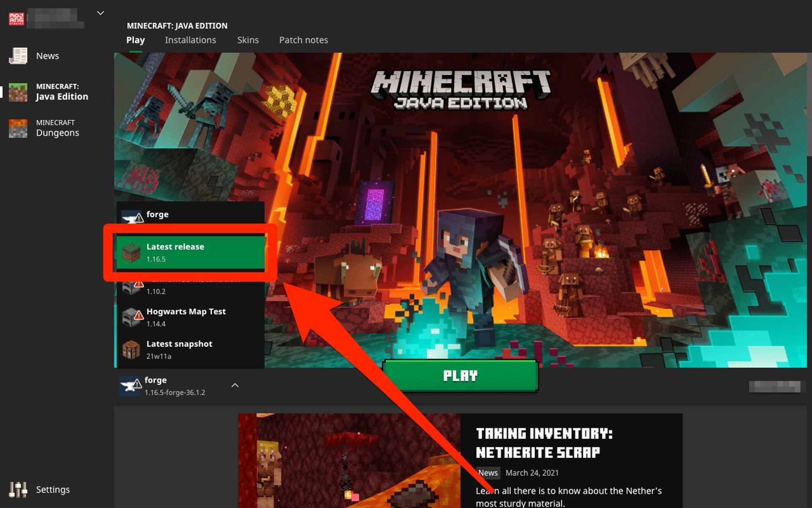The image size is (812, 508).
Task: Click the News section link
Action: (x=47, y=55)
